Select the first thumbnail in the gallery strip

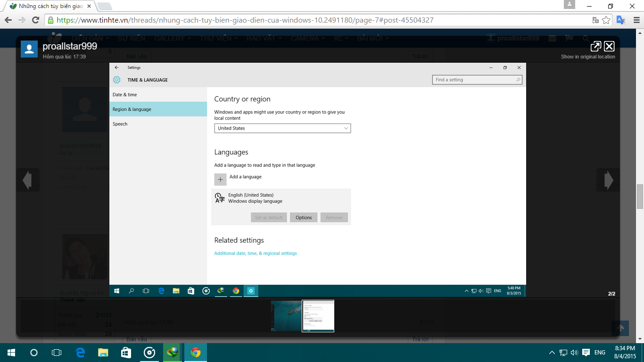[x=286, y=316]
